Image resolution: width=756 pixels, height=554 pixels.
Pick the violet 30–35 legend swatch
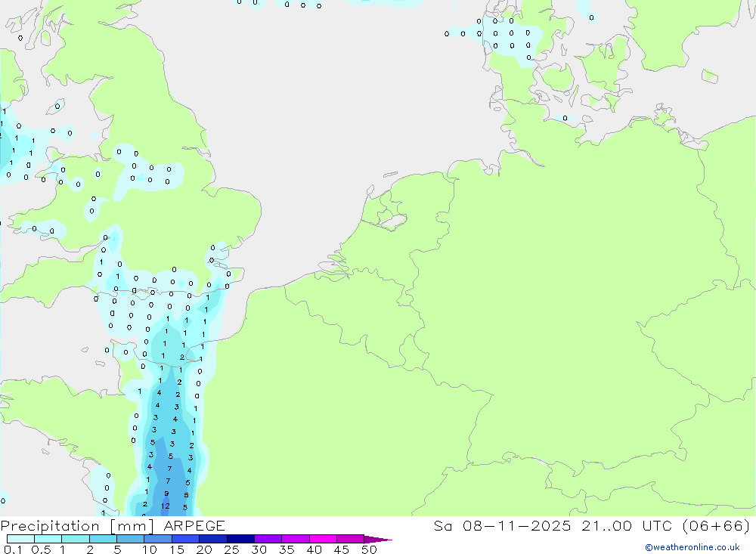268,539
